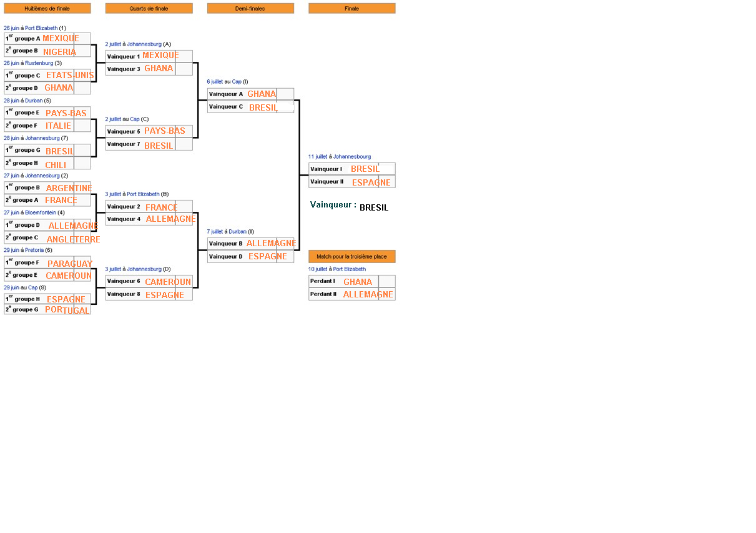
Task: Click the 10 juillet date link
Action: pos(318,269)
